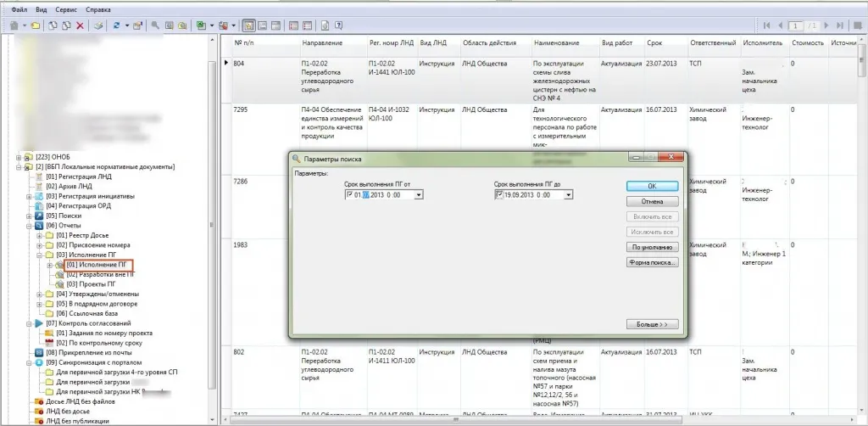Screen dimensions: 868x426
Task: Open the 'Срок выполнения ПГ от' date dropdown
Action: click(419, 195)
